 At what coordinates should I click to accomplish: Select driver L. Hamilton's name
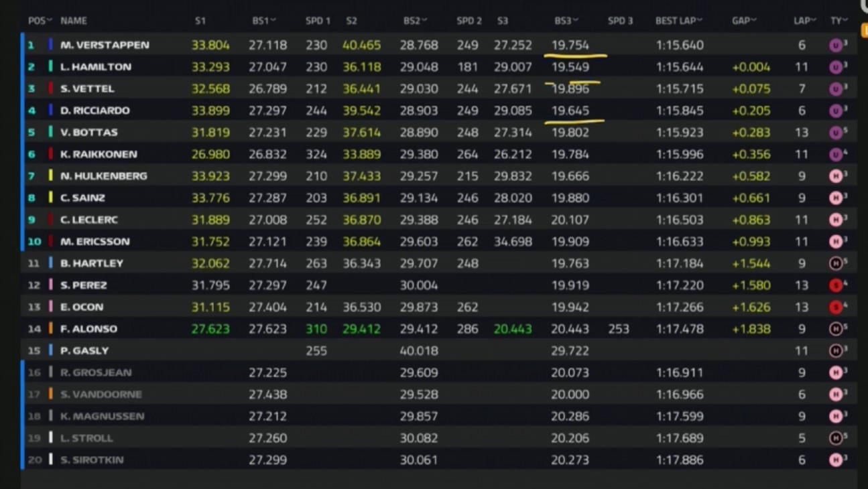(x=96, y=67)
